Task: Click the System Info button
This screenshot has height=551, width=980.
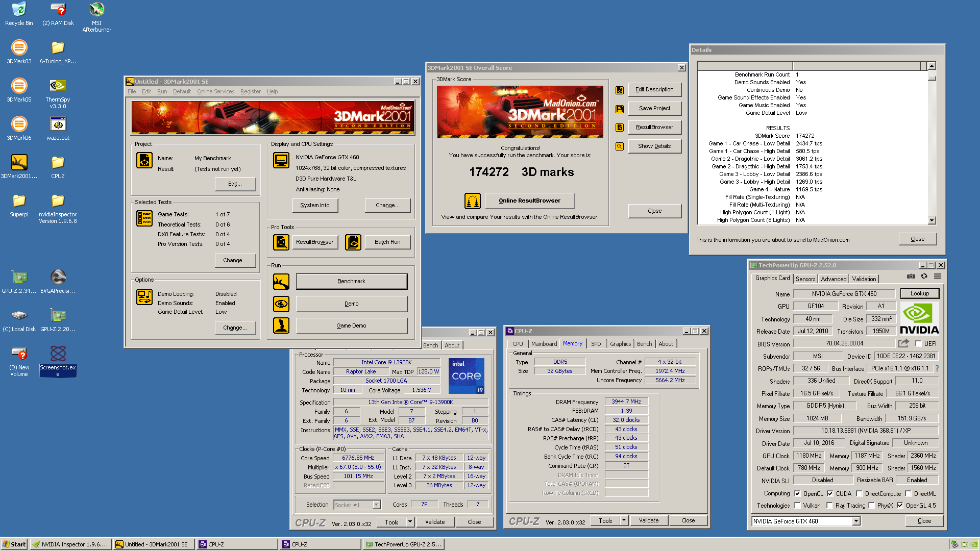Action: click(x=315, y=206)
